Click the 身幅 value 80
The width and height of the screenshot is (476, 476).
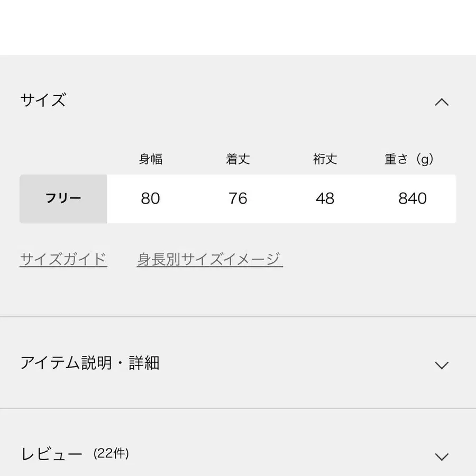pyautogui.click(x=151, y=199)
